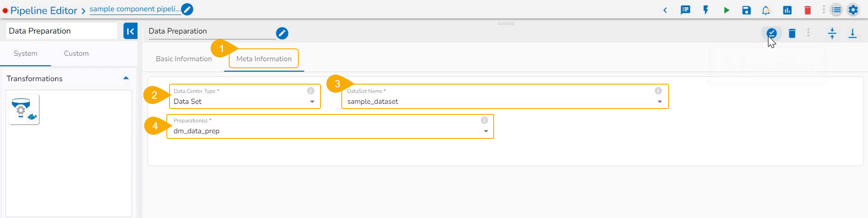Collapse the Transformations section
The height and width of the screenshot is (218, 868).
[126, 78]
